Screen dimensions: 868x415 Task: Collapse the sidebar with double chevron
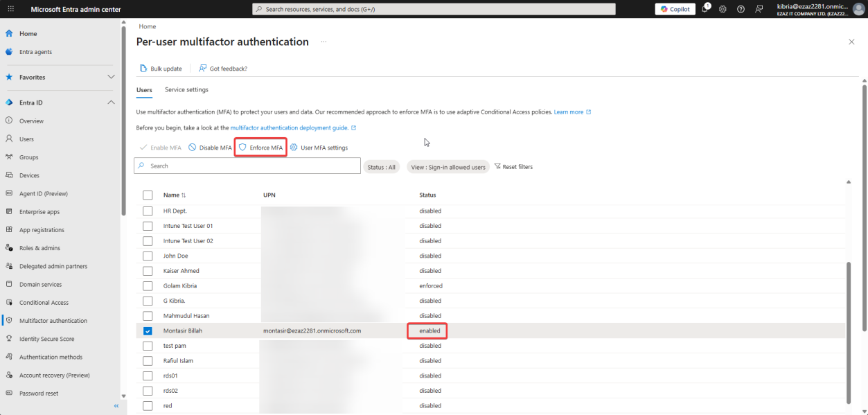coord(116,406)
